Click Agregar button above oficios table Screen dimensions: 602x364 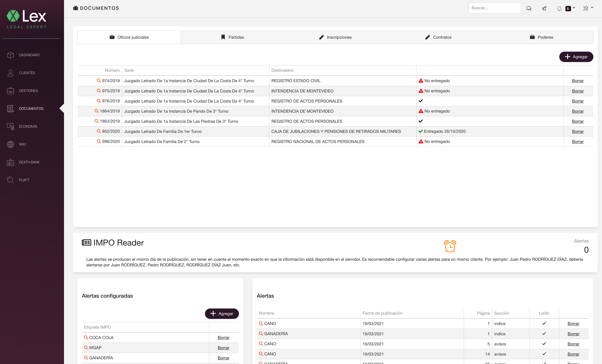pyautogui.click(x=576, y=57)
